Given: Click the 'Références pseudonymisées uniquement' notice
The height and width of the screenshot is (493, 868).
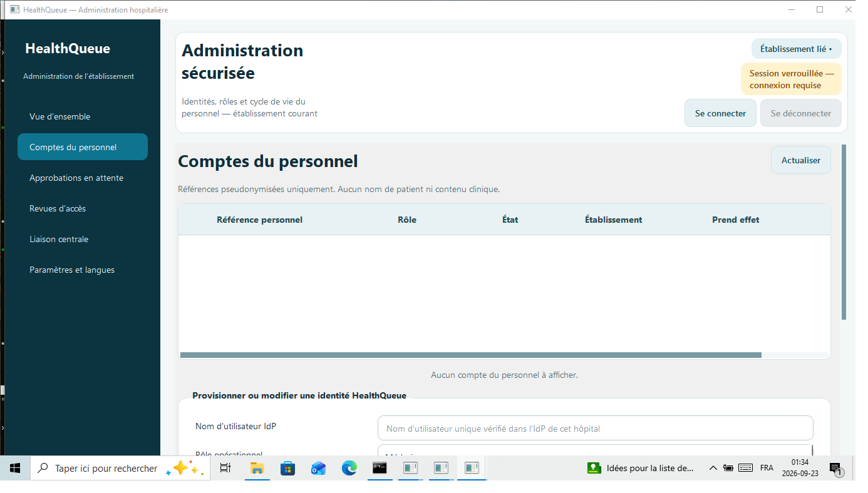Looking at the screenshot, I should coord(339,189).
